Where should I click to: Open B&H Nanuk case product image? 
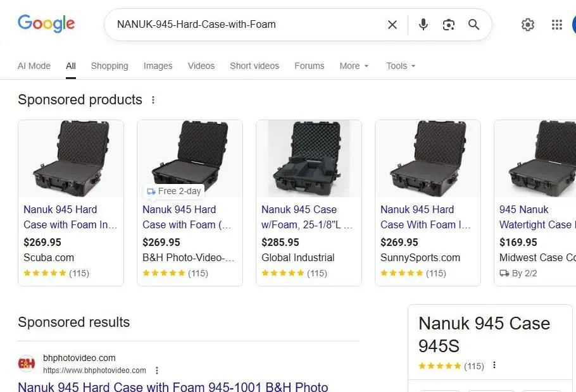click(190, 159)
